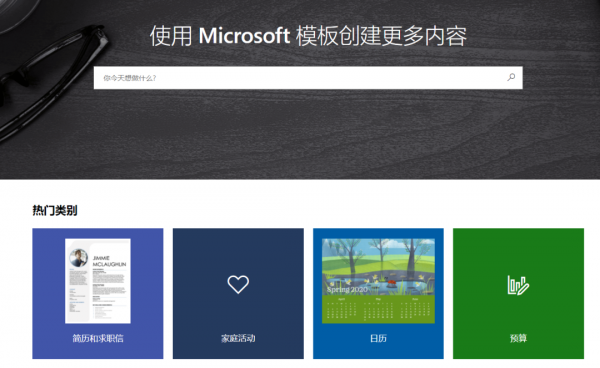Select the 热门类别 heading text
The height and width of the screenshot is (368, 600).
pos(55,210)
